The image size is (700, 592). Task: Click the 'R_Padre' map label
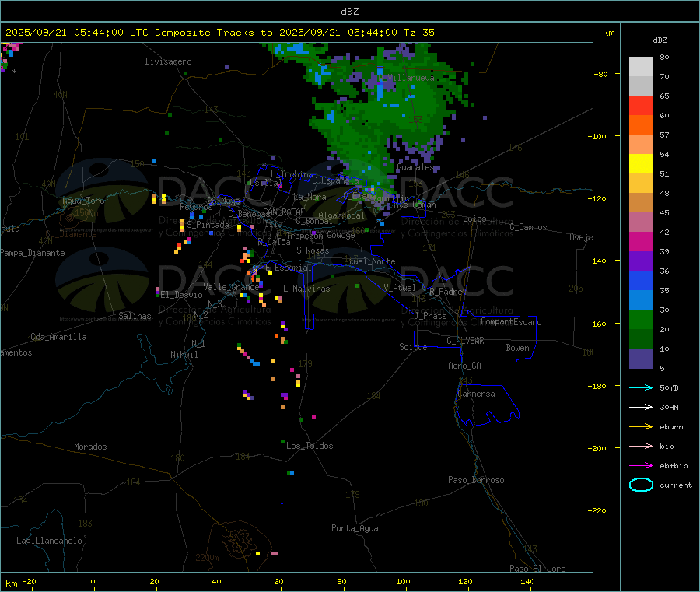446,292
